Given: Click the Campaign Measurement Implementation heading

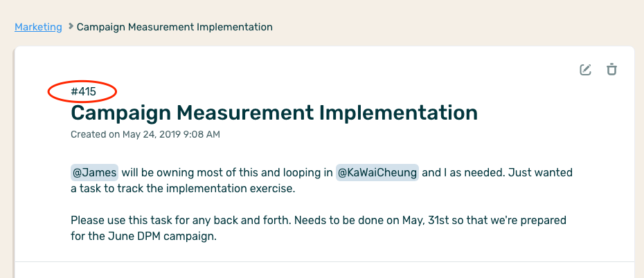Looking at the screenshot, I should 274,113.
